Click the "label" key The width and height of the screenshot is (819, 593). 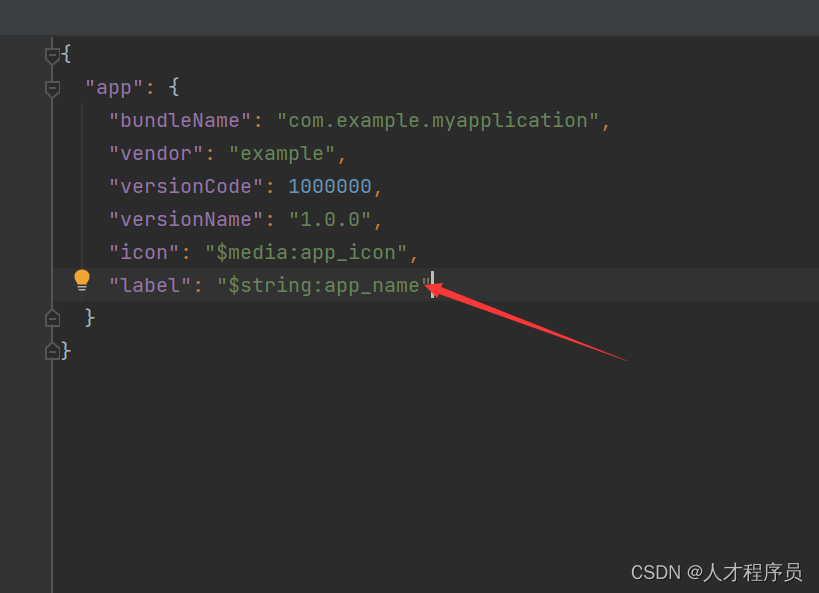150,286
